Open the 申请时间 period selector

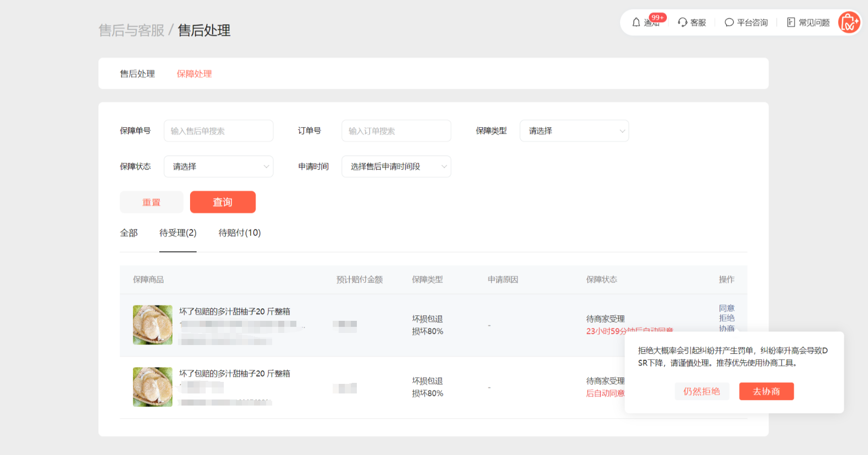pyautogui.click(x=396, y=166)
